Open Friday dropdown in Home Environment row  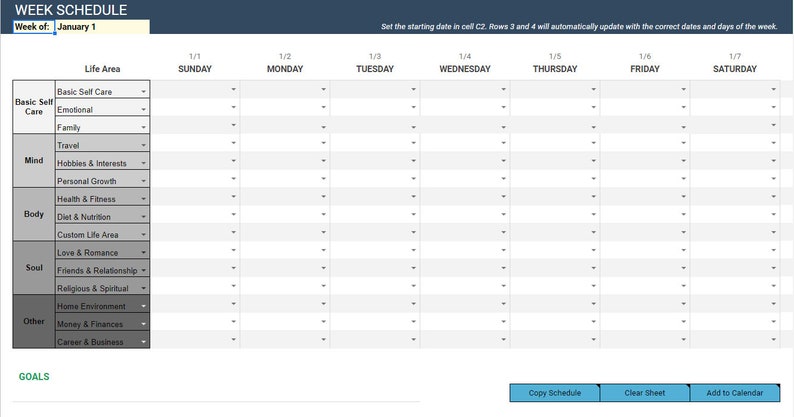684,304
